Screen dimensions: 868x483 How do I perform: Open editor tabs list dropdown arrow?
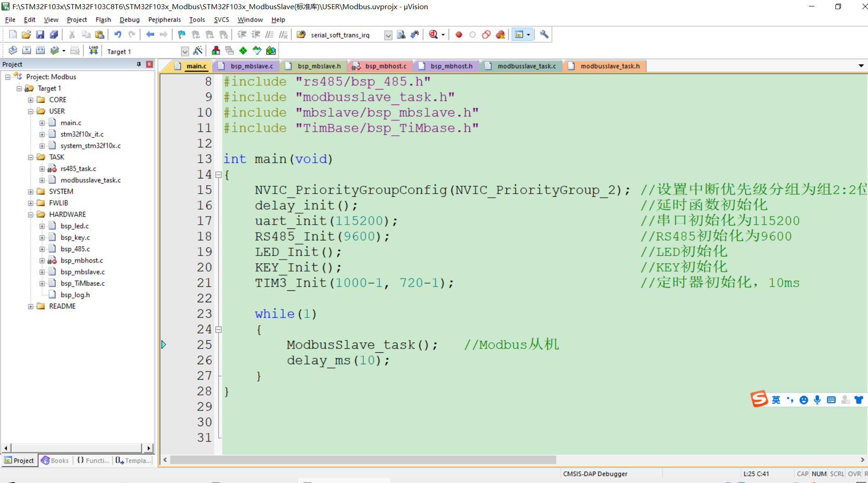point(861,66)
